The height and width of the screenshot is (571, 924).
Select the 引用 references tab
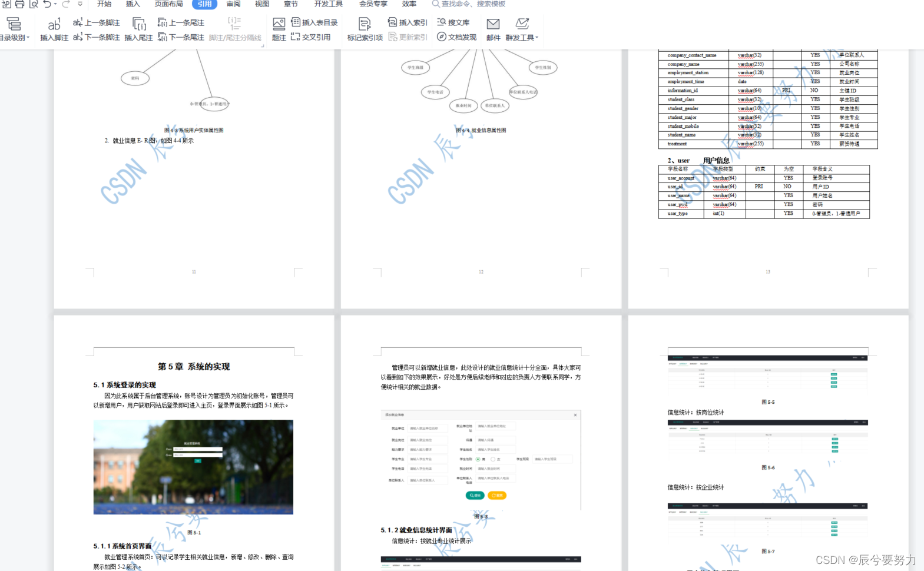pyautogui.click(x=204, y=4)
